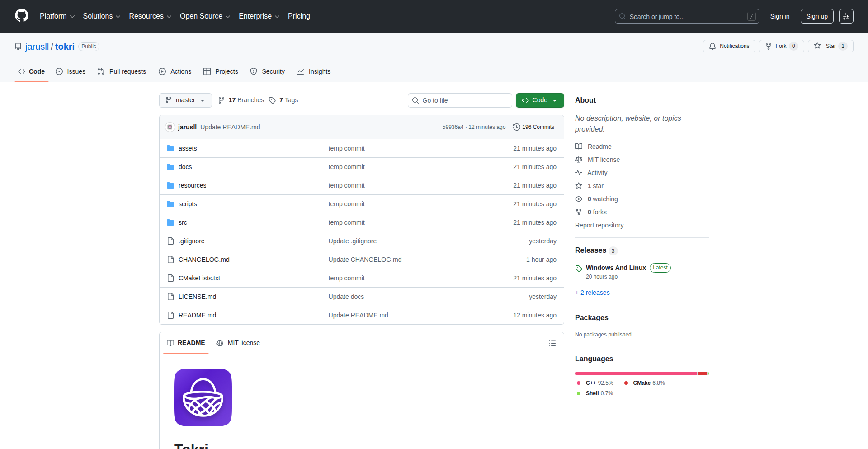Click the Tokri basket logo image
The height and width of the screenshot is (449, 868).
(x=203, y=397)
